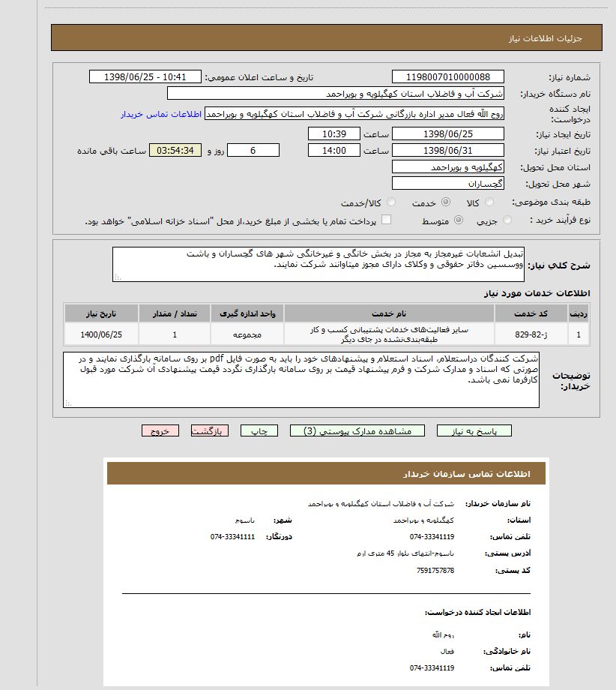This screenshot has width=616, height=690.
Task: Select 'جزیی' purchase process radio
Action: coord(507,220)
